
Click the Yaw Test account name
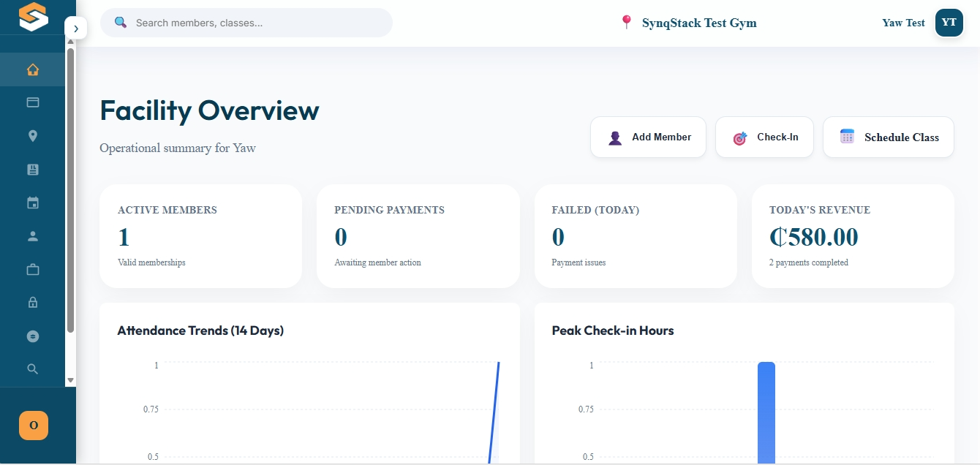(x=902, y=23)
